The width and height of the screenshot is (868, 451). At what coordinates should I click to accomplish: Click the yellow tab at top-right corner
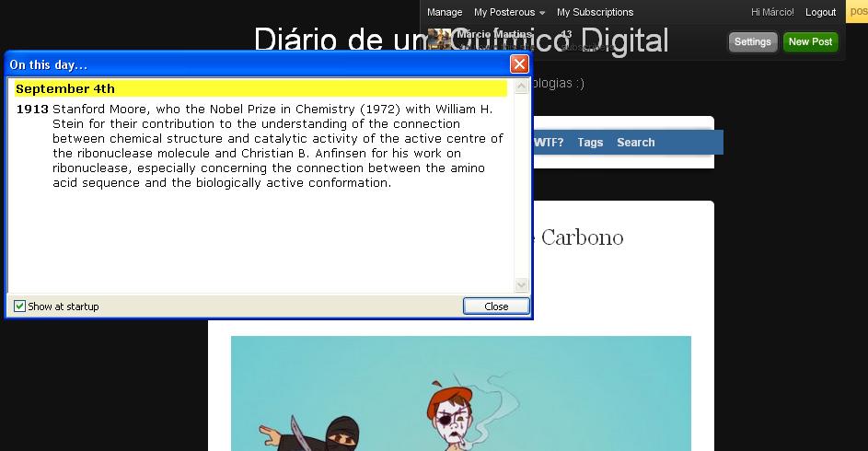coord(857,11)
